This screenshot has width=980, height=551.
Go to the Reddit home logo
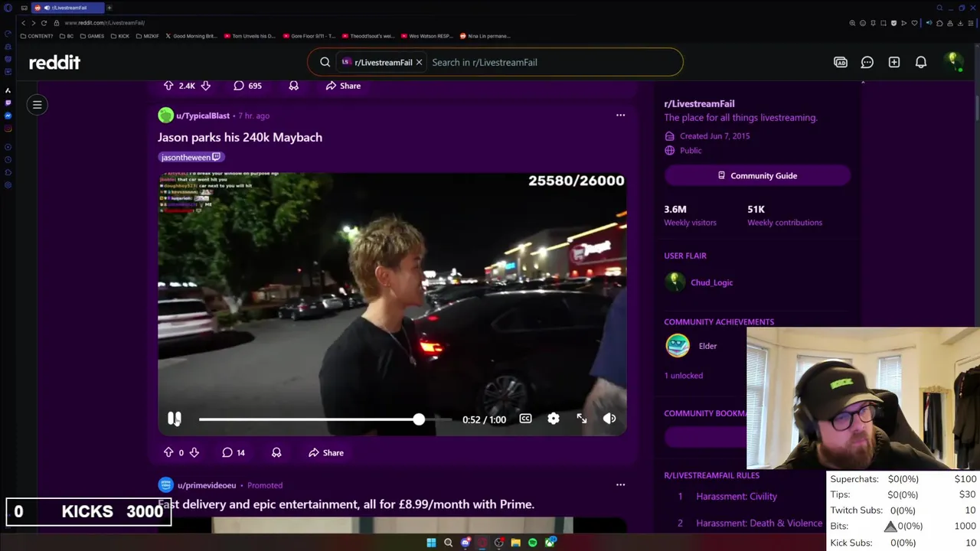[54, 63]
